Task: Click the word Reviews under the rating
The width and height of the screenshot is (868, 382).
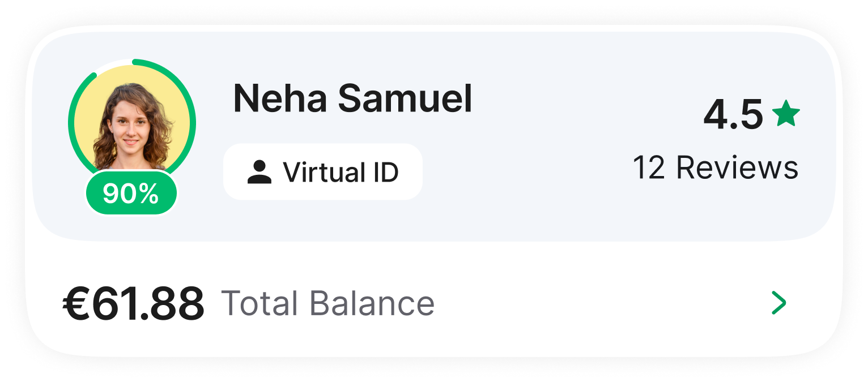Action: pos(737,168)
